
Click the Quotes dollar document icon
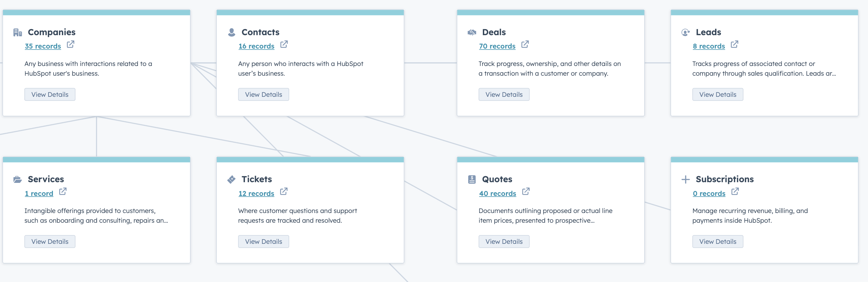point(472,179)
